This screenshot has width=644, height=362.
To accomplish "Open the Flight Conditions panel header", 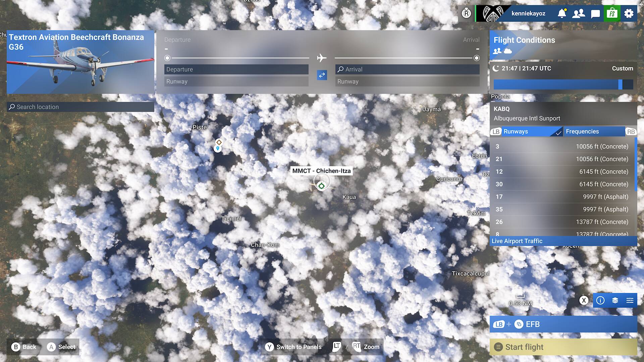I will pyautogui.click(x=563, y=45).
